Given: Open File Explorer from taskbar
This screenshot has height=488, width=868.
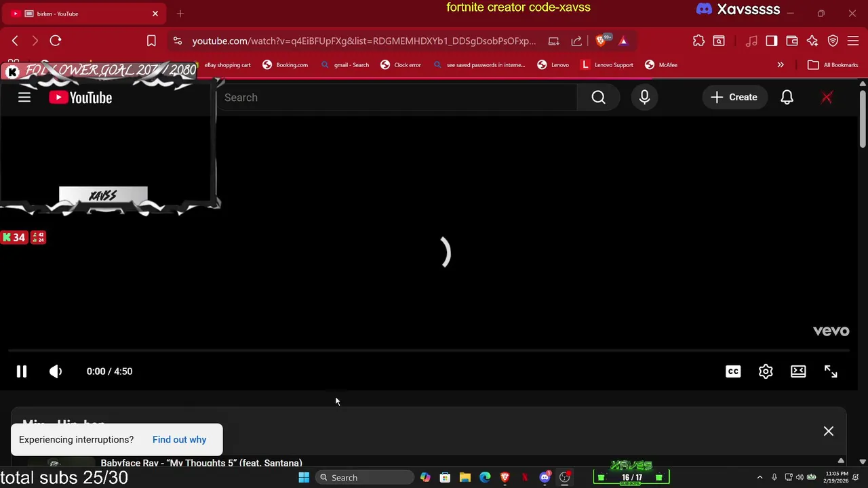Looking at the screenshot, I should coord(465,478).
